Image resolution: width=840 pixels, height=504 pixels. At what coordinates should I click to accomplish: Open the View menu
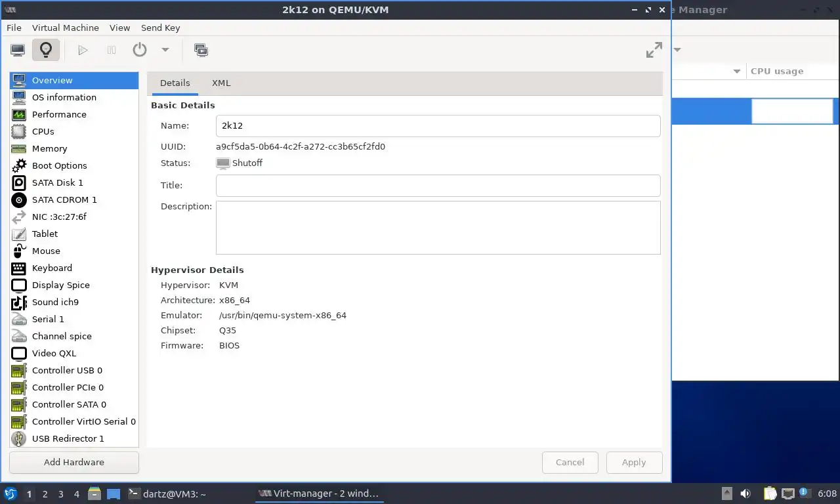pos(120,28)
